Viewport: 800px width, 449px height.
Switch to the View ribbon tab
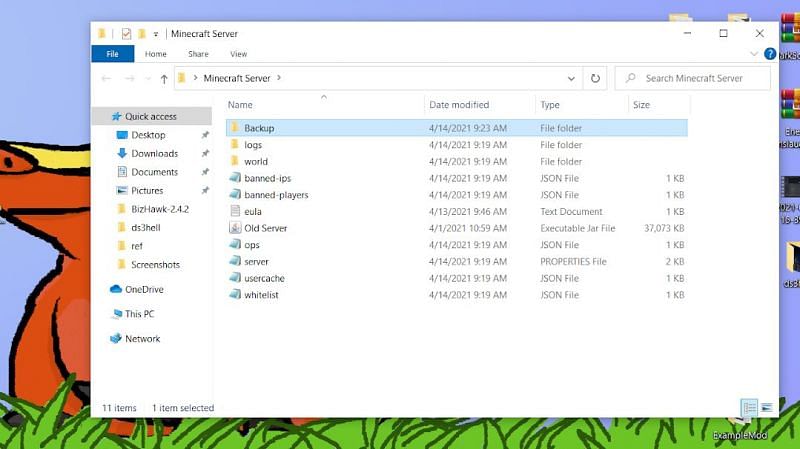click(x=238, y=54)
